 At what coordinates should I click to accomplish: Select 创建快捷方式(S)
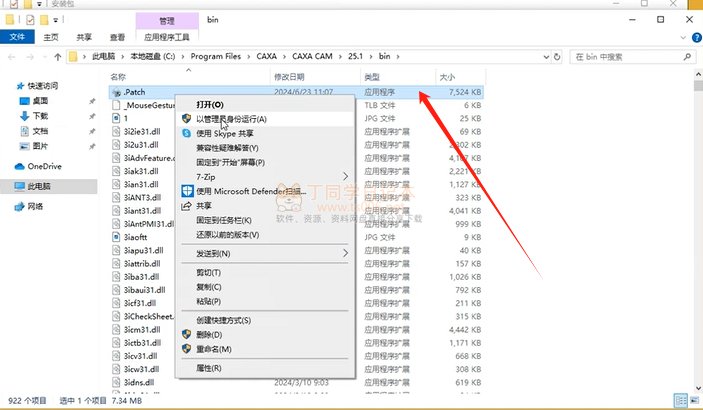[223, 320]
